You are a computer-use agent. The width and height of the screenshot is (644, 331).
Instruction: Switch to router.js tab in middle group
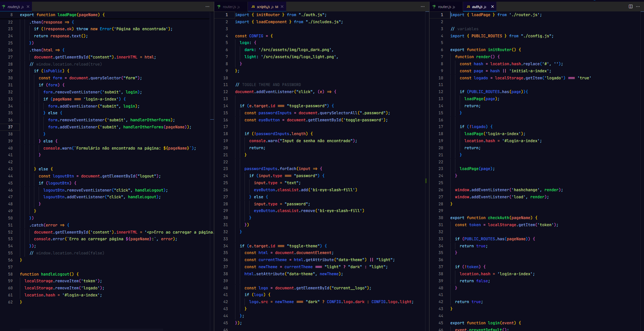click(x=231, y=7)
